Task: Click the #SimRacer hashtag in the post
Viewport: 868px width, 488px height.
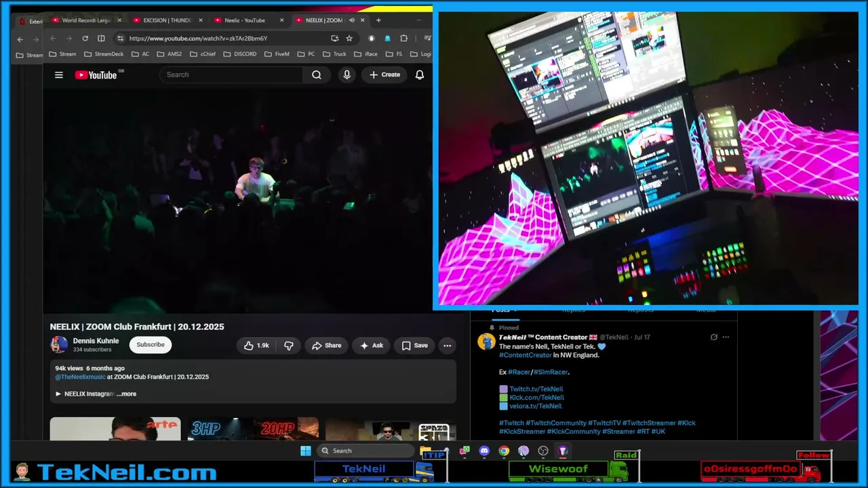Action: pyautogui.click(x=551, y=372)
